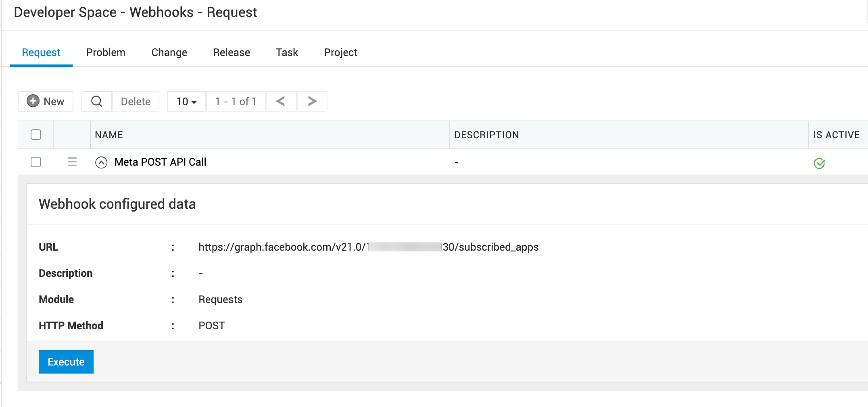Click the search magnifier icon

pos(97,101)
